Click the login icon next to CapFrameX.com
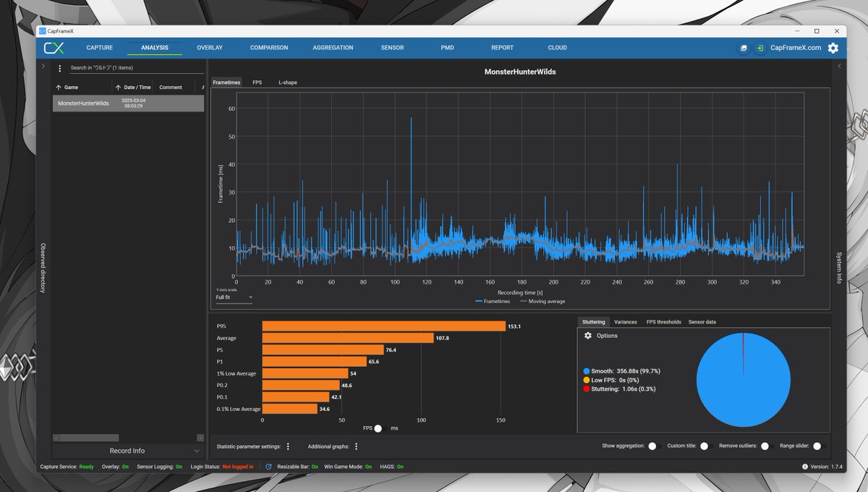This screenshot has height=492, width=868. [x=760, y=48]
